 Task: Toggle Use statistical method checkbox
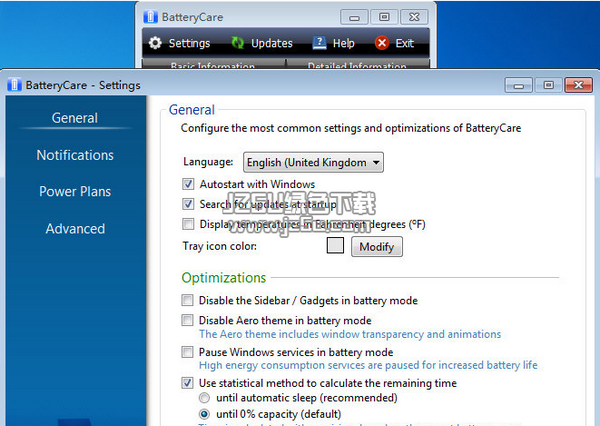pos(188,383)
